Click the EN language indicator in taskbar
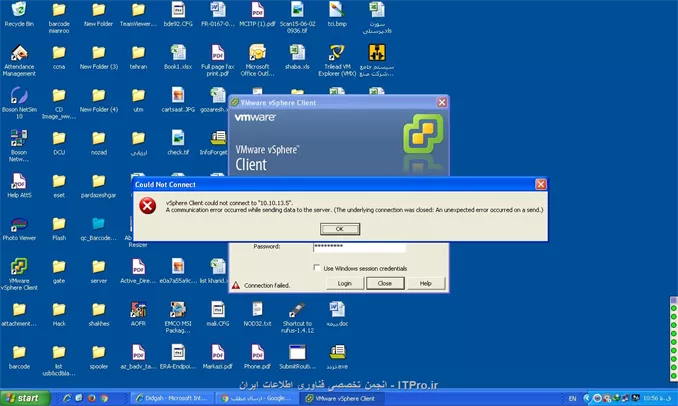 572,398
